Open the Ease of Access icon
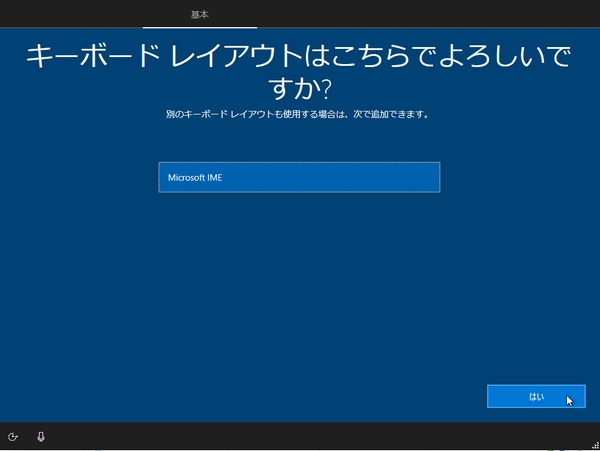600x451 pixels. (13, 436)
